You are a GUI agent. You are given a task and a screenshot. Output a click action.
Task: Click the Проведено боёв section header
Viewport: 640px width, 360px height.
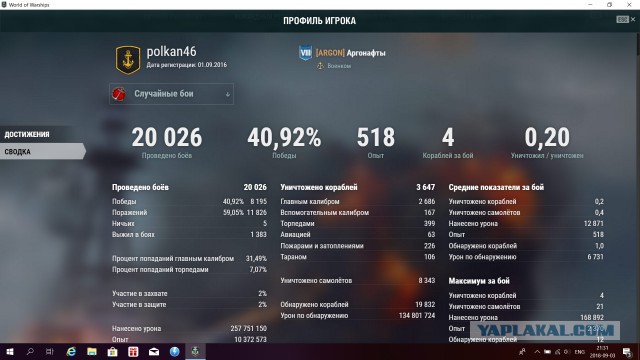point(140,187)
